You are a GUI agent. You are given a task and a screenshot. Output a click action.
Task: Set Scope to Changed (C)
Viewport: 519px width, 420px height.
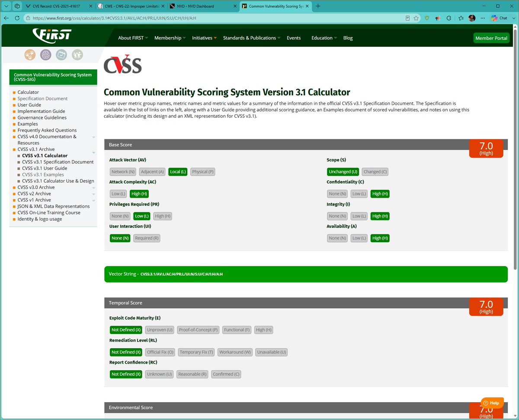click(x=375, y=172)
